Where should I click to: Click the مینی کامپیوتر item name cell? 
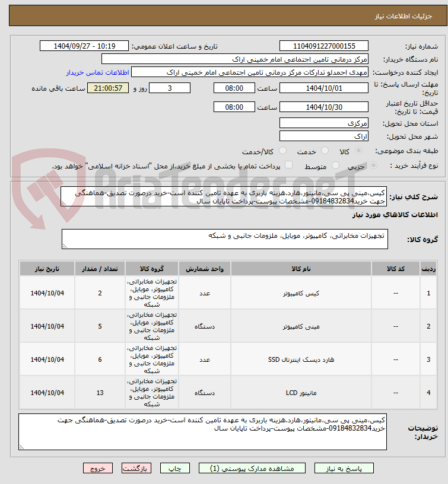[301, 326]
